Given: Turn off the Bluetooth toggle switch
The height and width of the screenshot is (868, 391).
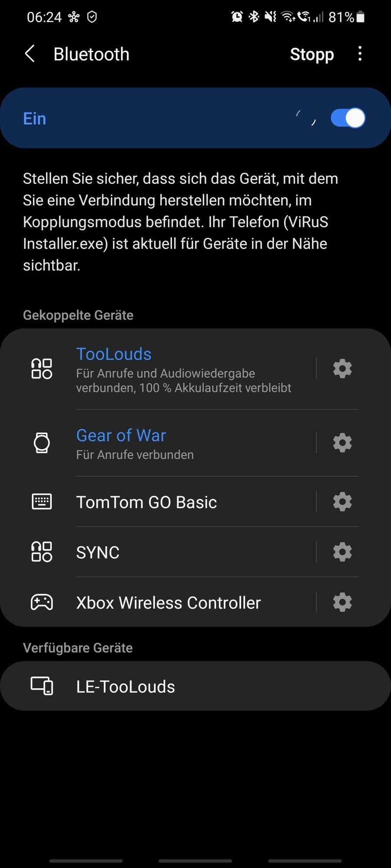Looking at the screenshot, I should pos(348,118).
